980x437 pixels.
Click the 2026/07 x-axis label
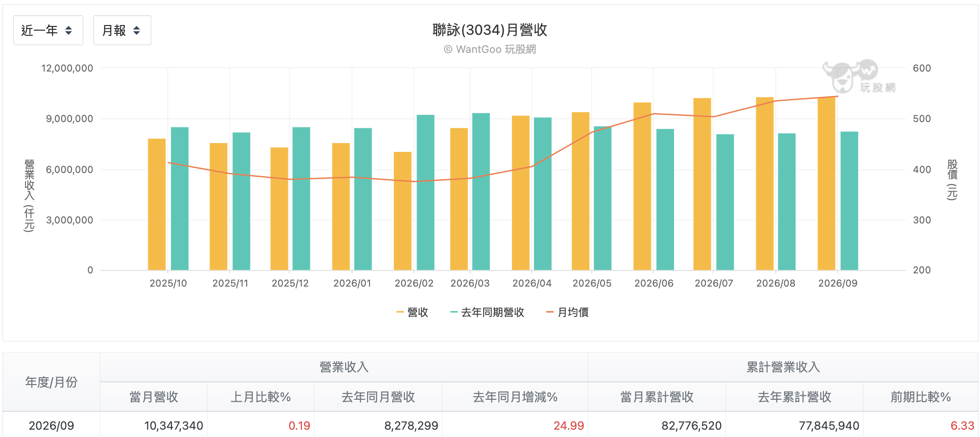coord(714,283)
